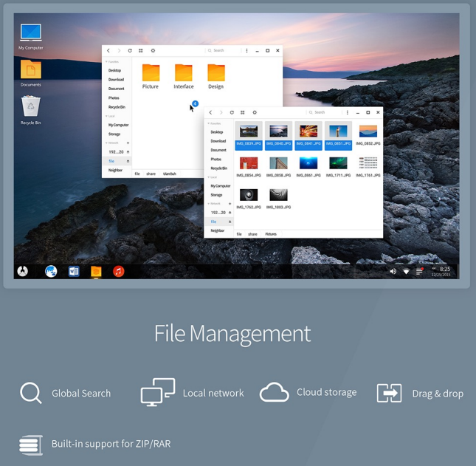
Task: Open Storage in the Pictures window sidebar
Action: coord(216,195)
